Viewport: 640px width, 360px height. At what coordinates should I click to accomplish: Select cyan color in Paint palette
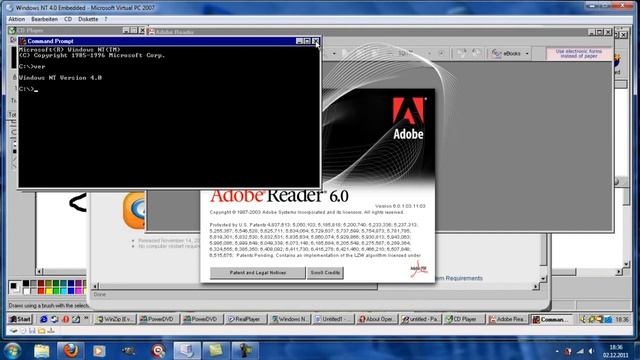[x=63, y=291]
